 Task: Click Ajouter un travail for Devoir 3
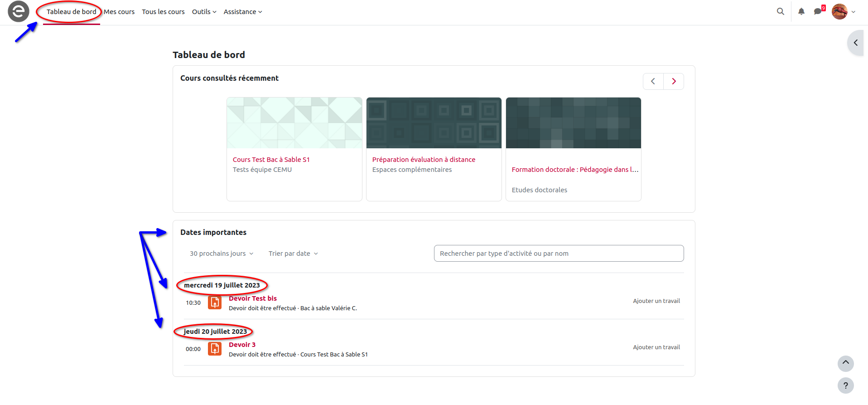(x=656, y=347)
